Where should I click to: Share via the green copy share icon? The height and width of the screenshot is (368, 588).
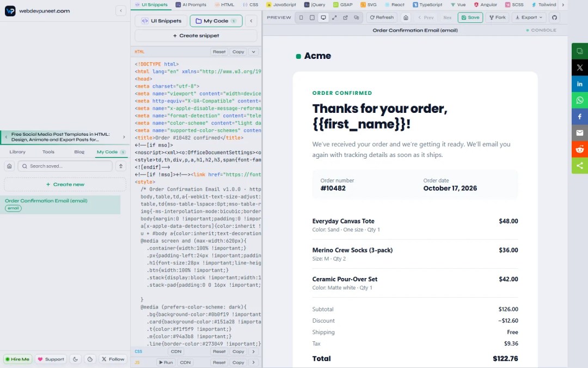click(580, 51)
